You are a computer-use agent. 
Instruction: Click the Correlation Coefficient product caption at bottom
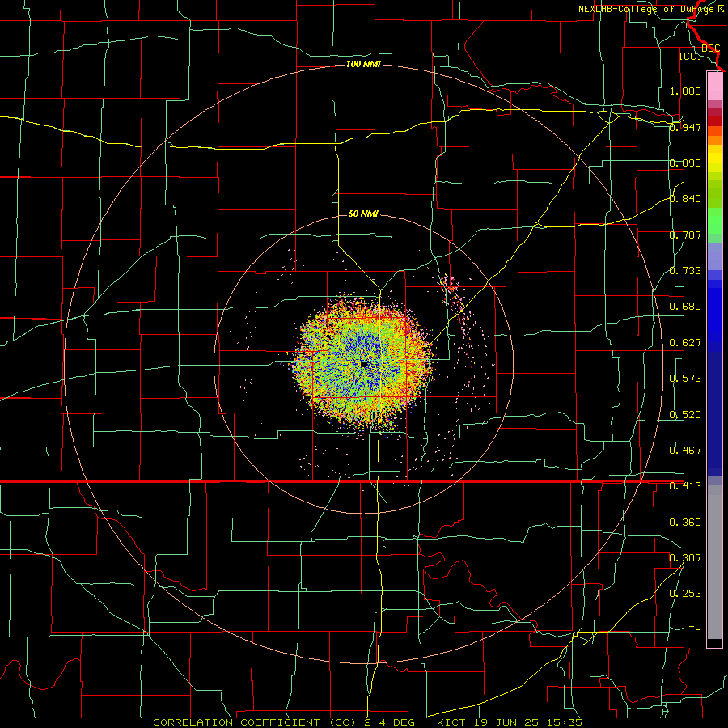[x=367, y=722]
